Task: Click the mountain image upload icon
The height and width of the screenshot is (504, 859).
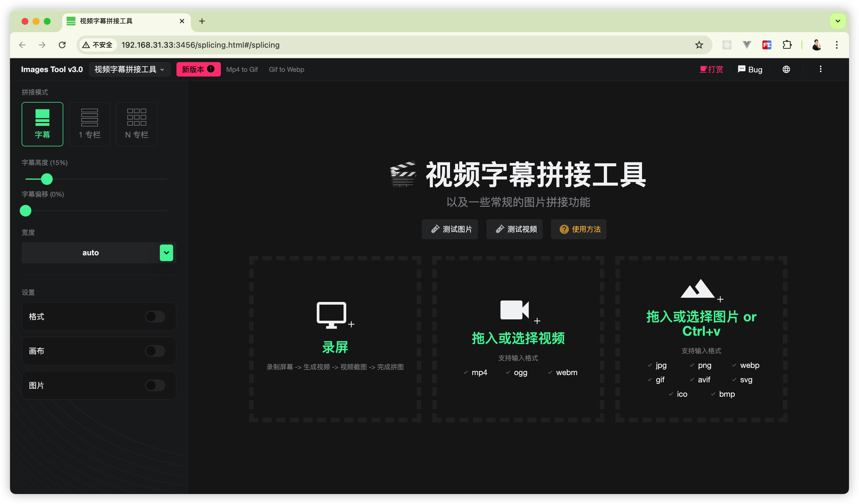Action: [698, 289]
